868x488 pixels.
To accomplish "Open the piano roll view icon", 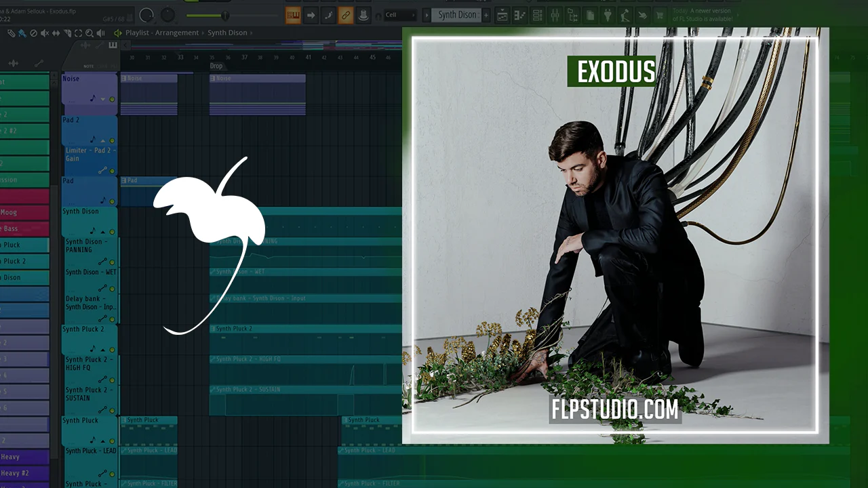I will click(x=520, y=15).
